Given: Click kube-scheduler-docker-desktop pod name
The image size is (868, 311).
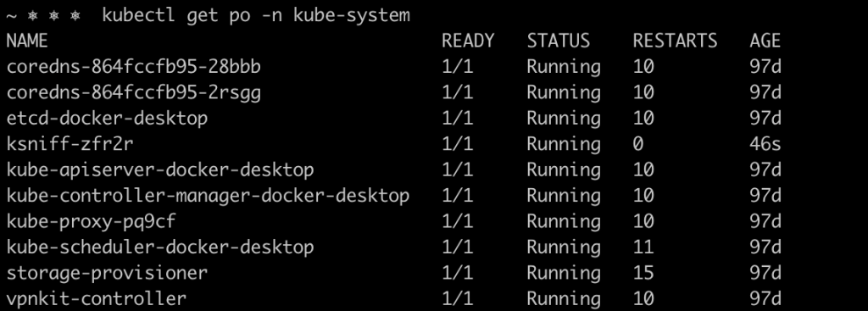Looking at the screenshot, I should (x=160, y=247).
